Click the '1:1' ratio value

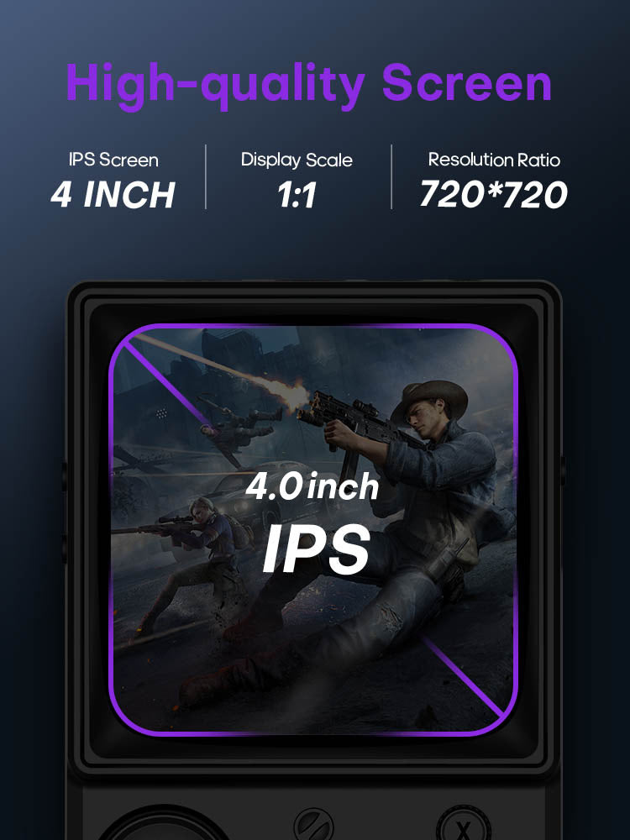tap(297, 195)
